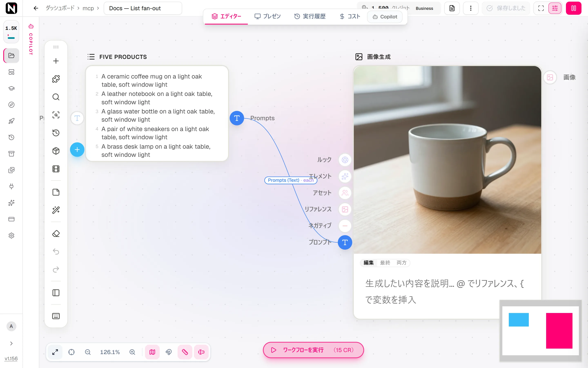Select the 3D box tool

click(56, 151)
